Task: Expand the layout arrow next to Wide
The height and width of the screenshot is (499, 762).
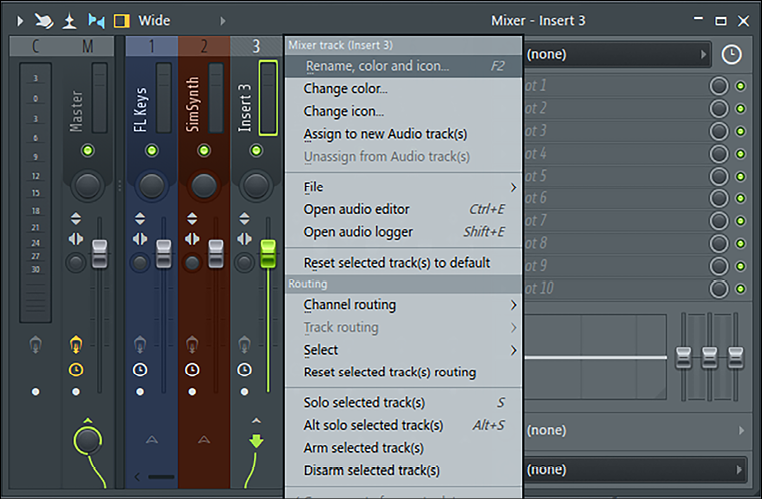Action: [x=223, y=21]
